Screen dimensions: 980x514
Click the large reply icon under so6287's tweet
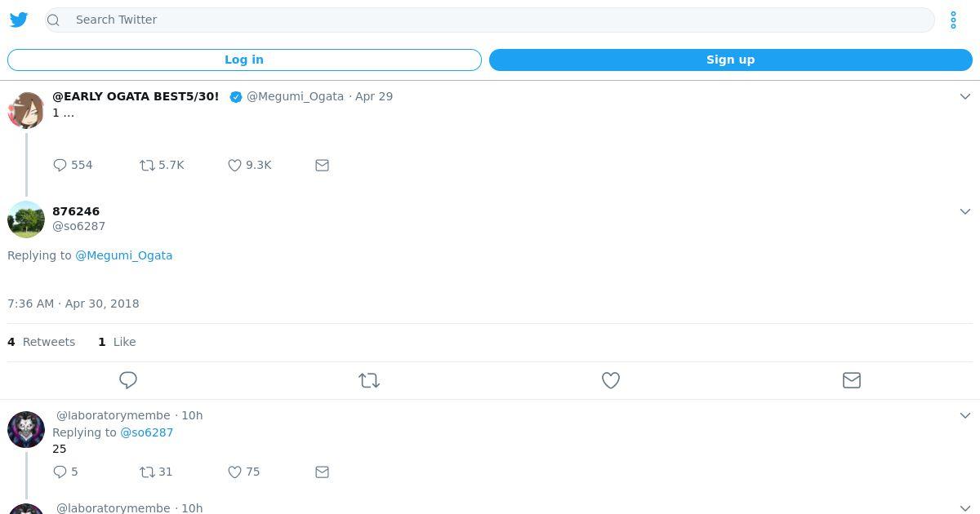tap(128, 380)
